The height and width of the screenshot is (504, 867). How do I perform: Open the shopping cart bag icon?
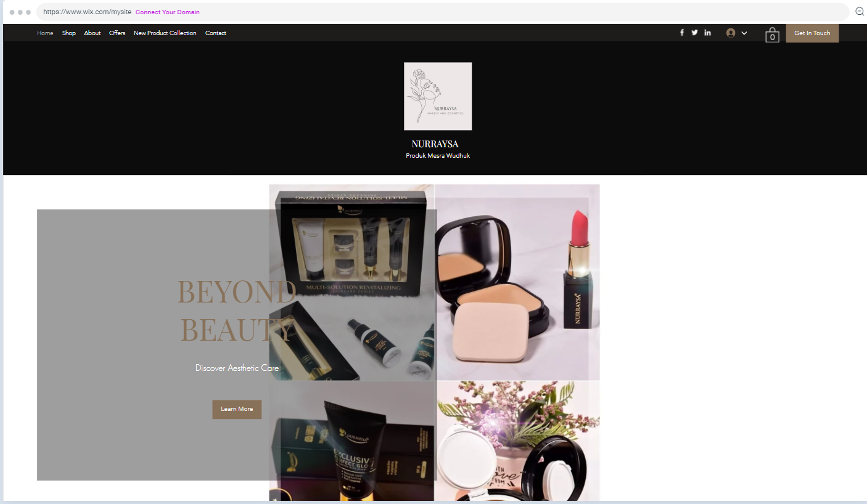(772, 35)
